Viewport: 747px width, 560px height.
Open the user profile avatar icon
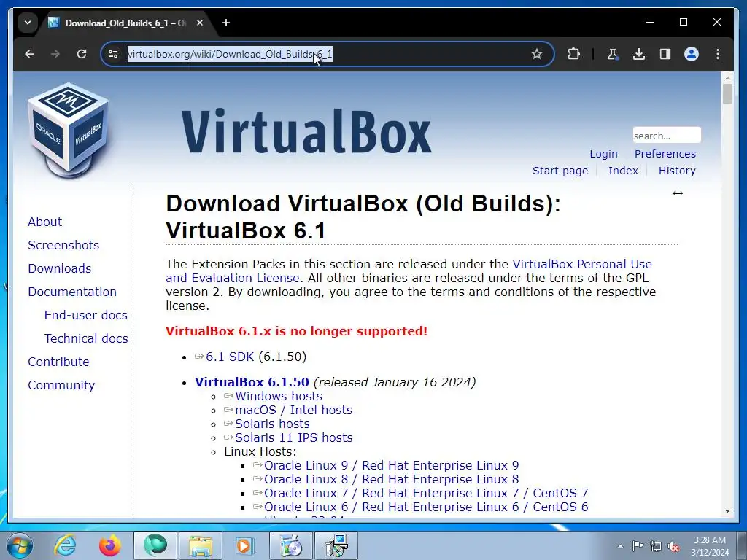pyautogui.click(x=692, y=54)
